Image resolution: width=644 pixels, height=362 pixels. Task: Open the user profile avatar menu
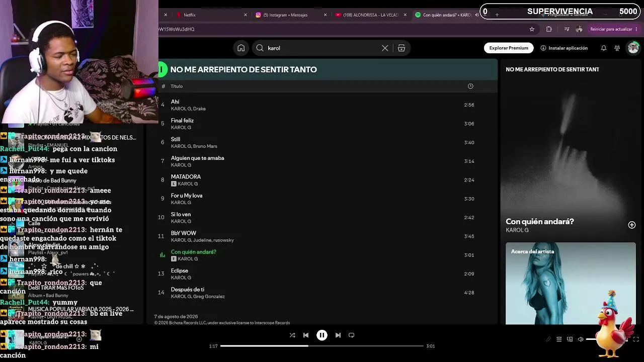click(x=633, y=48)
